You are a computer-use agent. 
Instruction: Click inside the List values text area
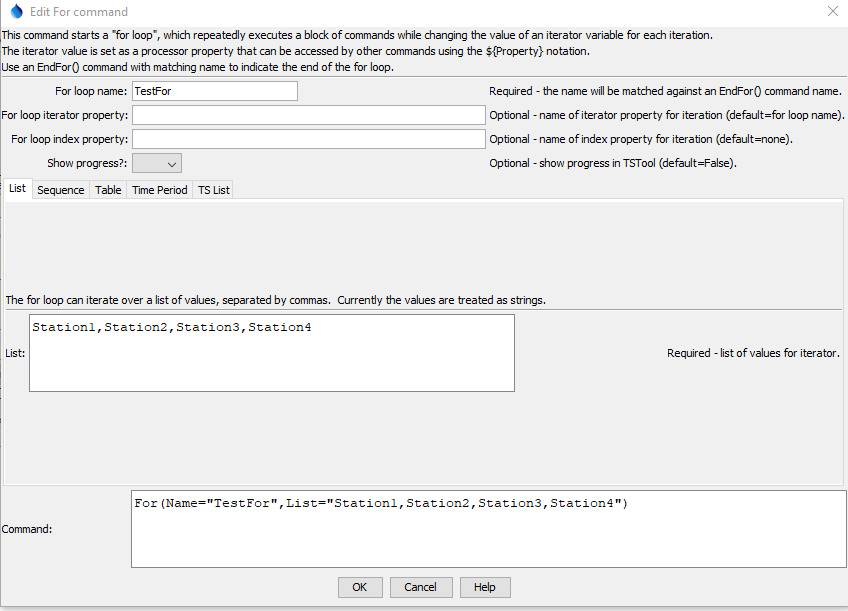click(272, 353)
